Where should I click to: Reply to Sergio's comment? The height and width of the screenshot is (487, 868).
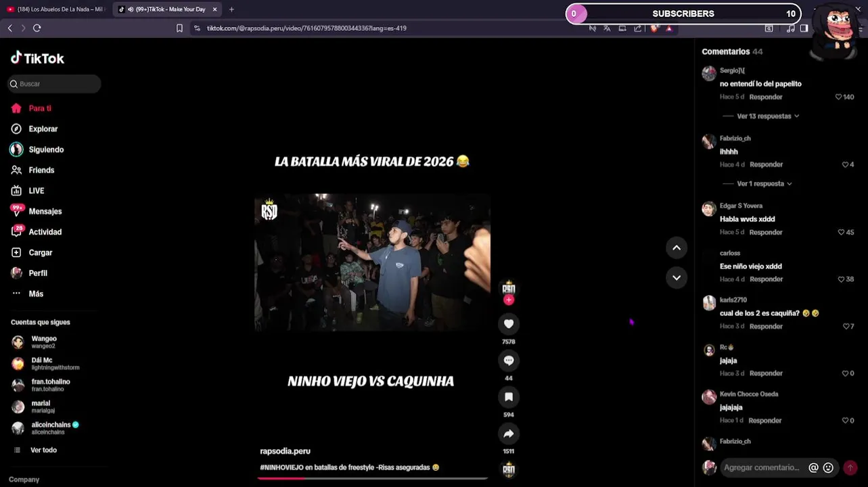pyautogui.click(x=766, y=97)
